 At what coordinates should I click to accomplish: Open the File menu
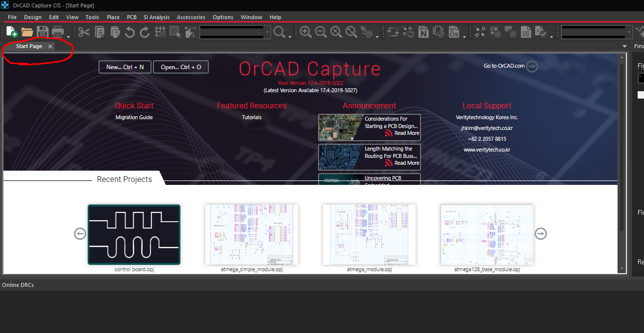click(12, 17)
